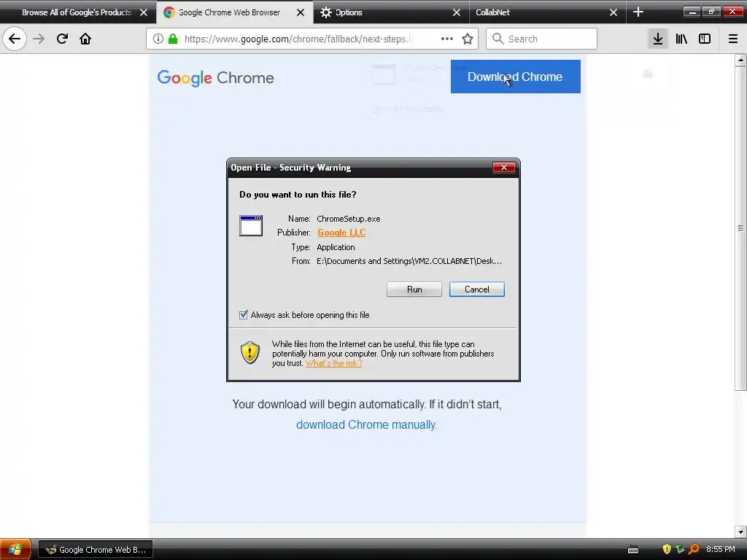Open the What's the risk? link
The width and height of the screenshot is (747, 560).
click(333, 363)
